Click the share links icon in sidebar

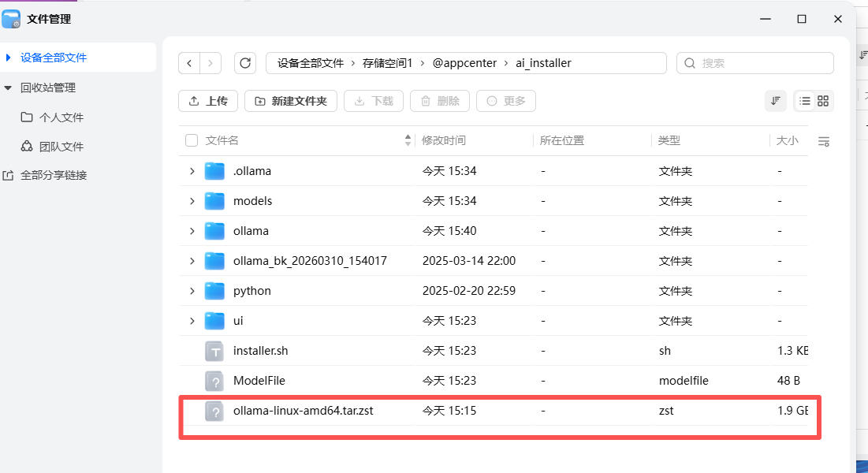8,176
